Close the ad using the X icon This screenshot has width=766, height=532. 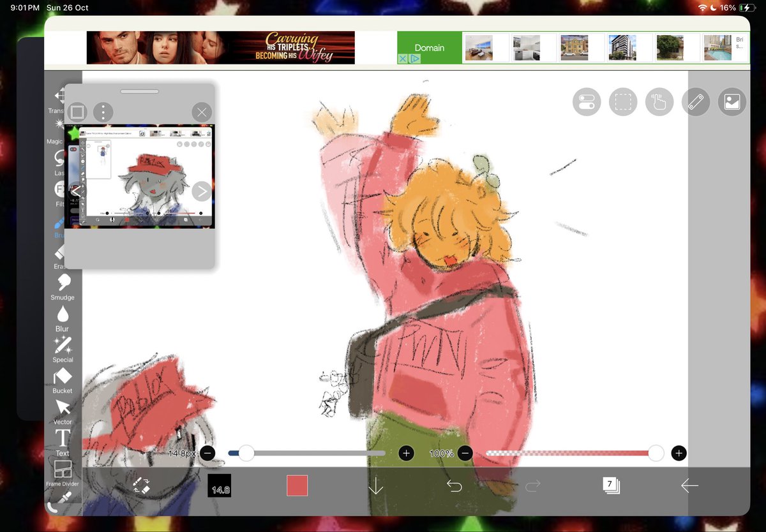[403, 59]
